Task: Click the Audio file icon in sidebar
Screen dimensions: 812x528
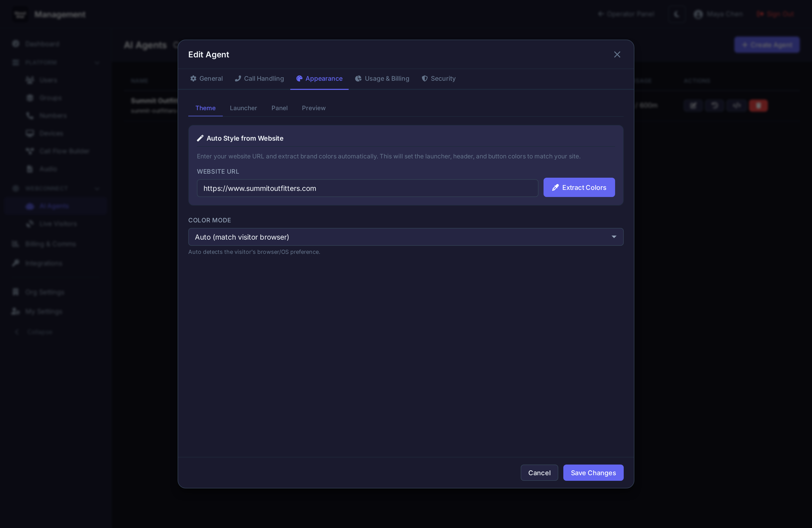Action: (x=30, y=169)
